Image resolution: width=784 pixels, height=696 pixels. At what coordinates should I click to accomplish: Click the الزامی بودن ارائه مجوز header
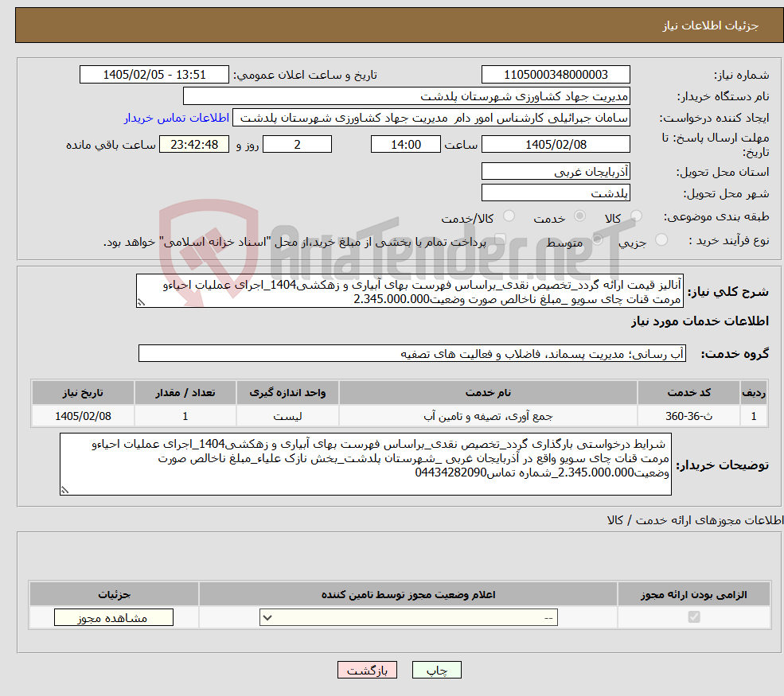[x=694, y=594]
